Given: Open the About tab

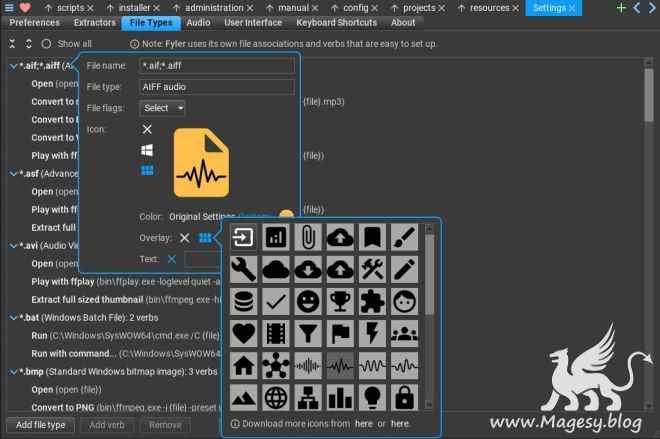Looking at the screenshot, I should click(403, 23).
